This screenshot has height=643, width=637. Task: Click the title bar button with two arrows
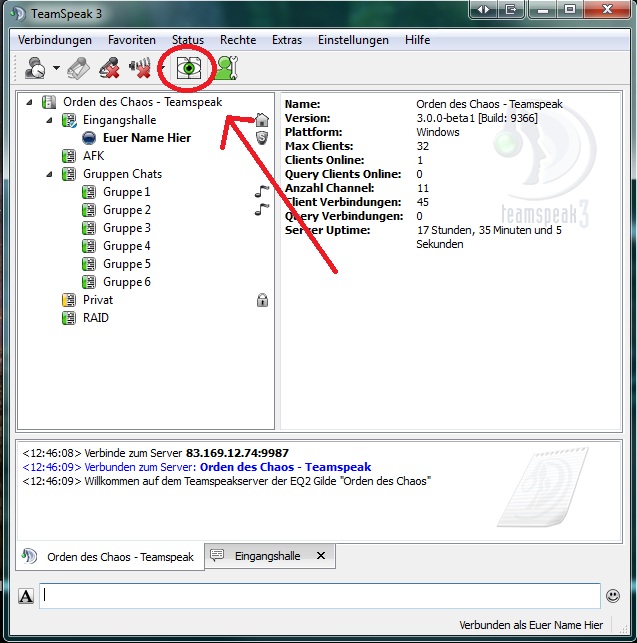483,9
